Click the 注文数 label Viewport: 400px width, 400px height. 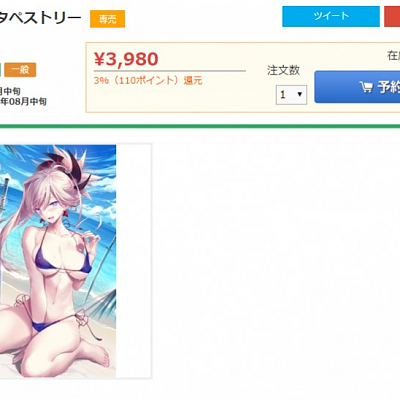click(x=283, y=70)
